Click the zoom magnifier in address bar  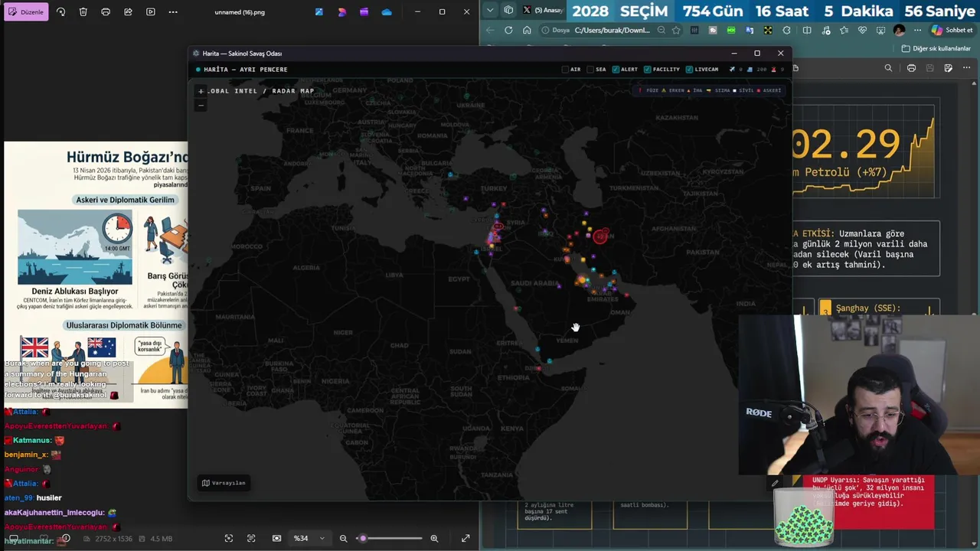661,31
